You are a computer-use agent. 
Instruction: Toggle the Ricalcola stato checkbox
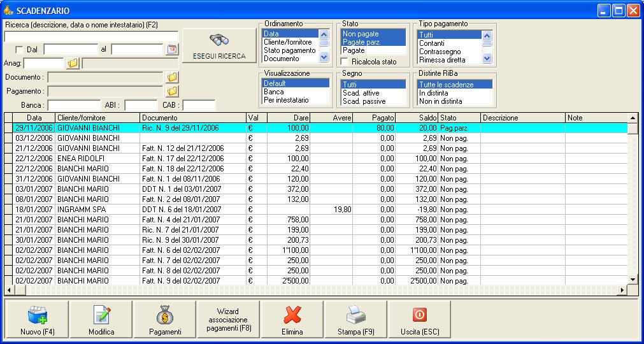click(x=345, y=62)
